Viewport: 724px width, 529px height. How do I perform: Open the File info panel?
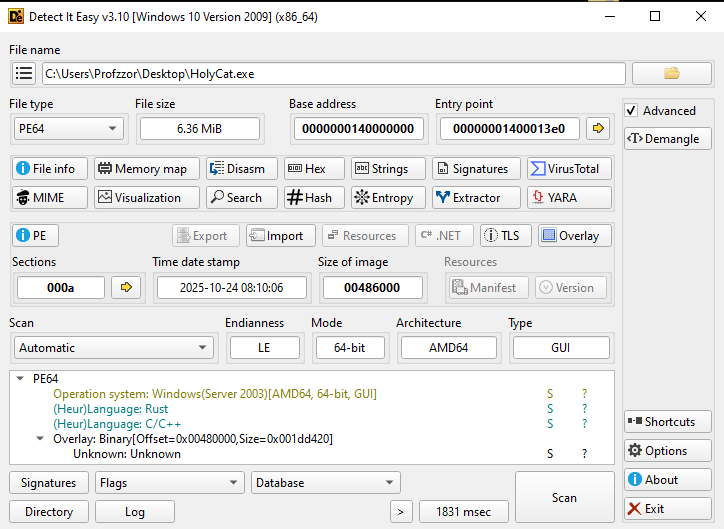coord(50,168)
